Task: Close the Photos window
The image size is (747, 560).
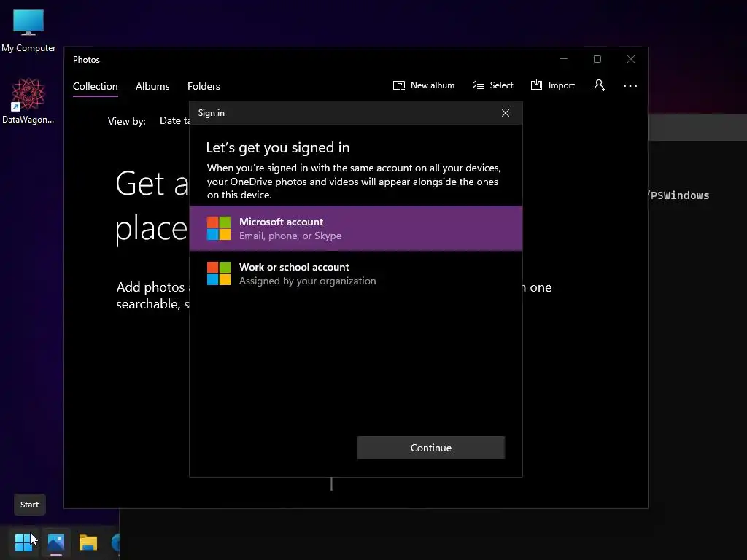Action: click(631, 59)
